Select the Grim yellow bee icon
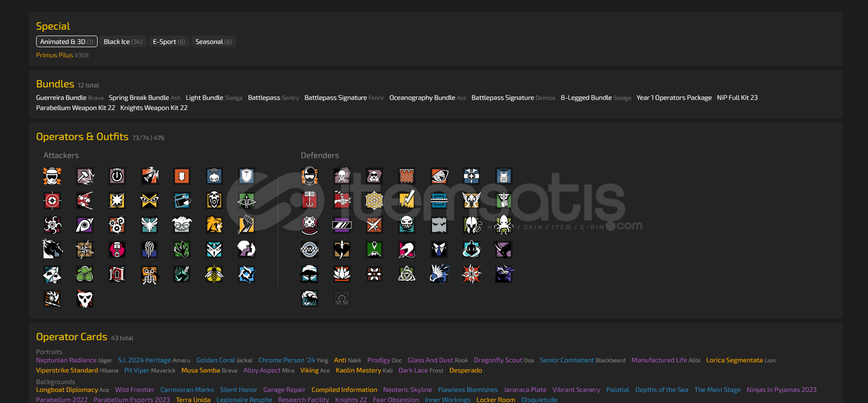This screenshot has width=868, height=403. tap(214, 274)
